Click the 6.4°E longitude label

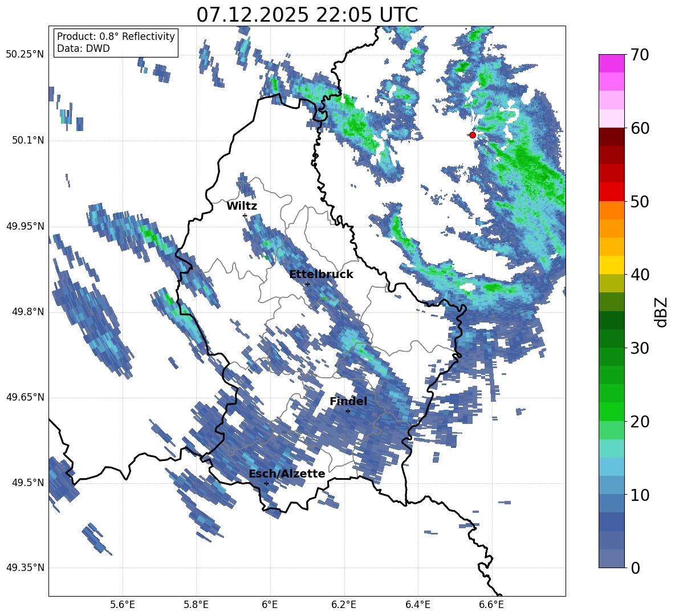[x=417, y=605]
